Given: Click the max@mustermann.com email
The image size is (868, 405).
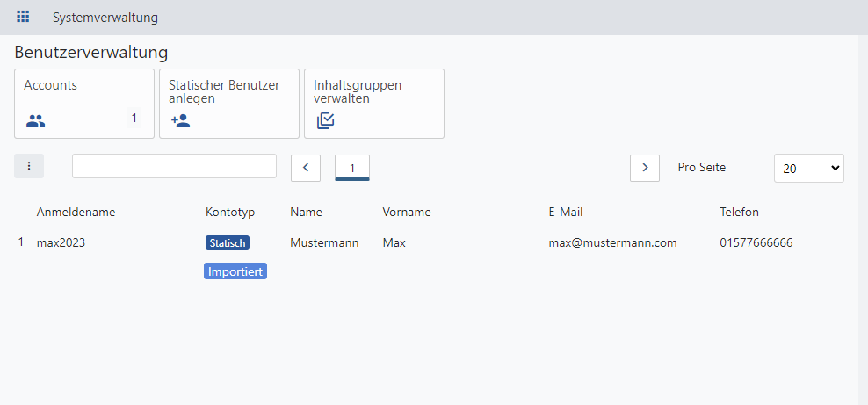Looking at the screenshot, I should (x=613, y=242).
